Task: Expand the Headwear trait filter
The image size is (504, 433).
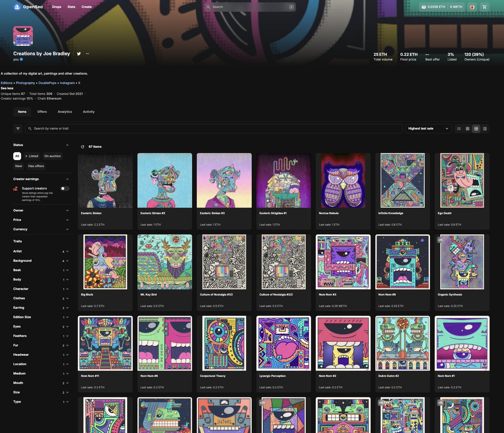Action: pos(41,354)
